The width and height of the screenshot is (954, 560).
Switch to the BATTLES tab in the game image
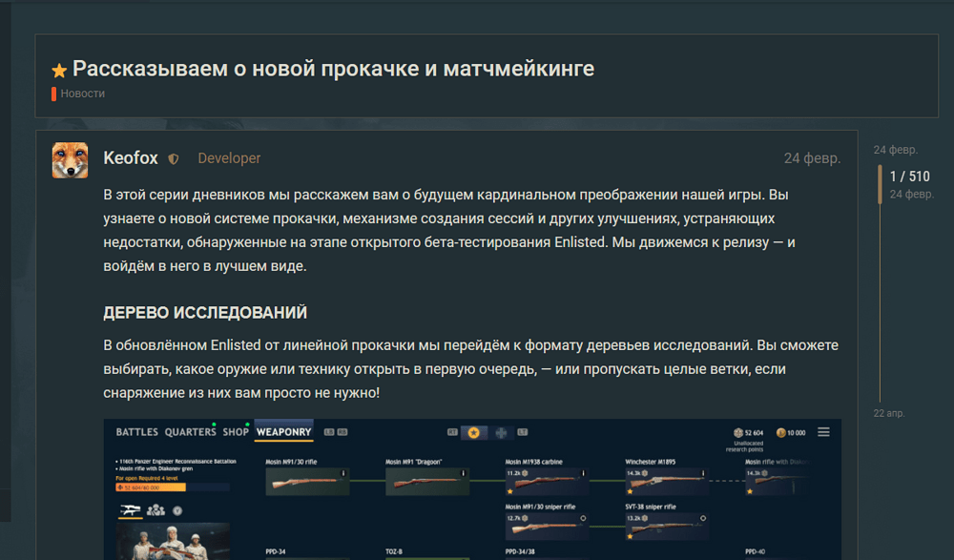(136, 432)
